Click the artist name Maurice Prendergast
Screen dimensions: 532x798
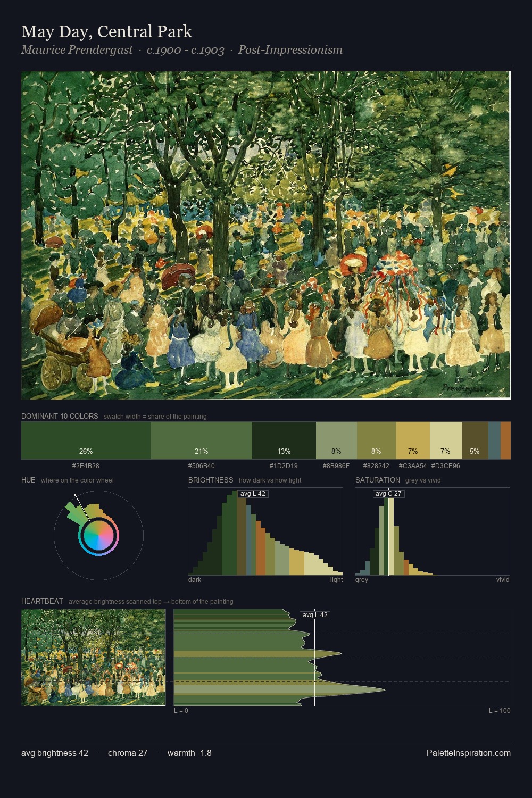click(77, 50)
